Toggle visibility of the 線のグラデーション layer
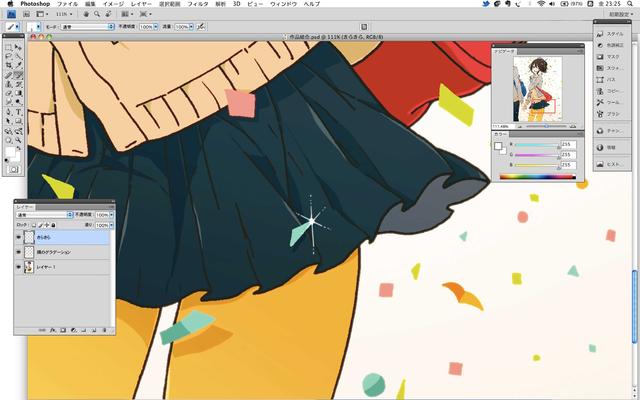 (x=19, y=253)
